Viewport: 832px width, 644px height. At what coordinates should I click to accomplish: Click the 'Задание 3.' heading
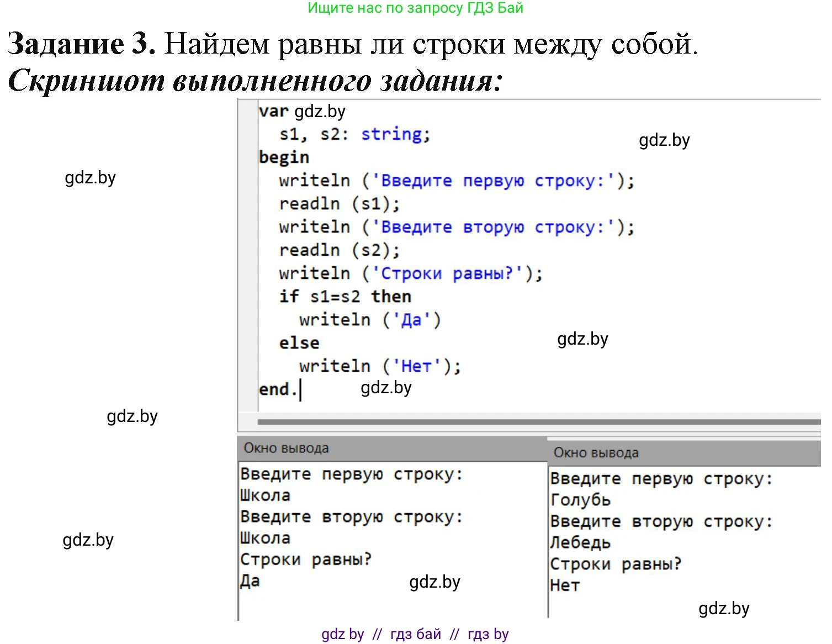pos(82,43)
